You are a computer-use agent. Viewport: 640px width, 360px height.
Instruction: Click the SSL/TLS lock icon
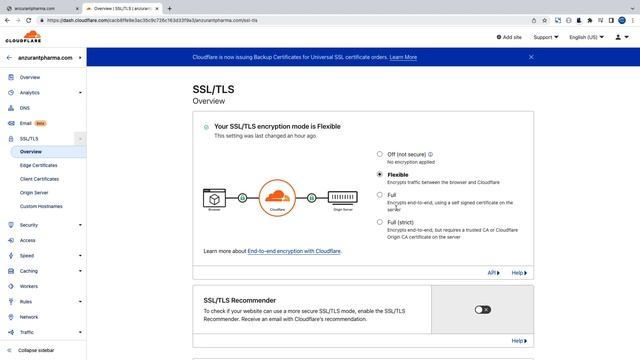click(11, 139)
